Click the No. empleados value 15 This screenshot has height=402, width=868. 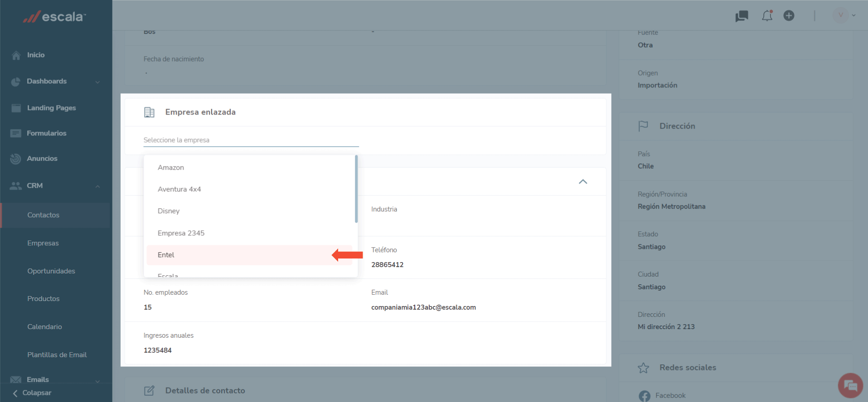tap(148, 307)
